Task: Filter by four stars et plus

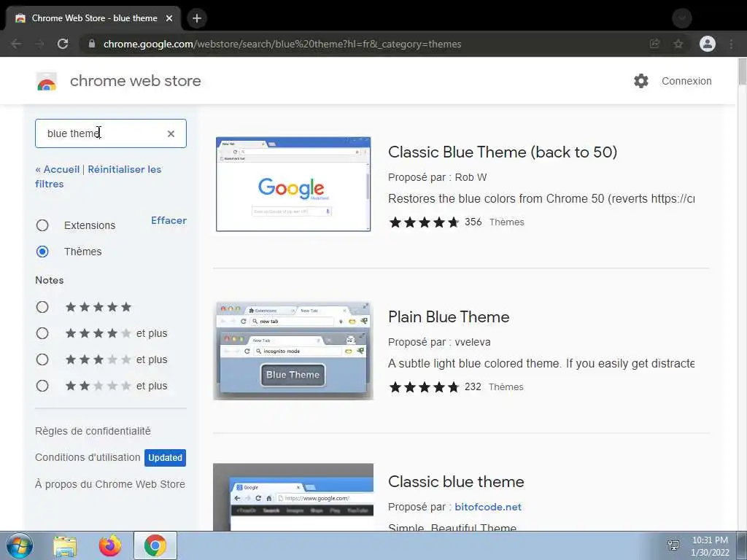Action: tap(42, 333)
